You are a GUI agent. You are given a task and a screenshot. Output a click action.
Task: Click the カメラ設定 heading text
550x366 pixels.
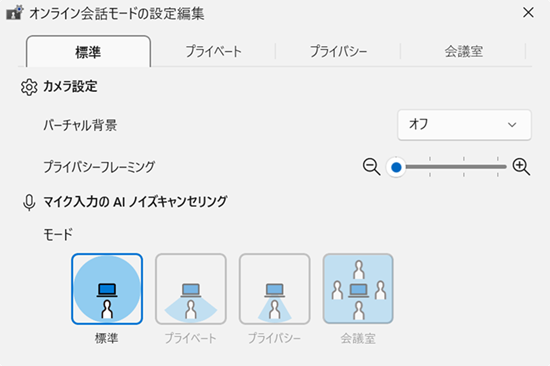(x=70, y=86)
